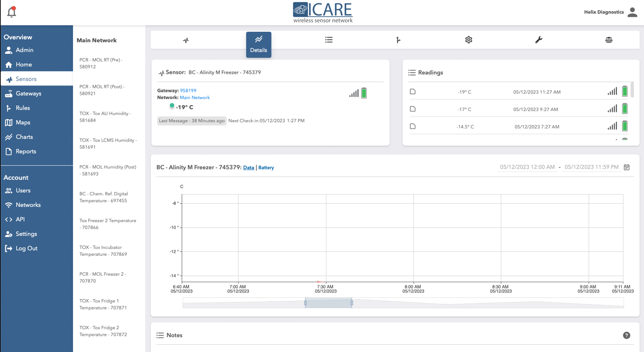Click the Charts icon in sidebar

(x=8, y=137)
